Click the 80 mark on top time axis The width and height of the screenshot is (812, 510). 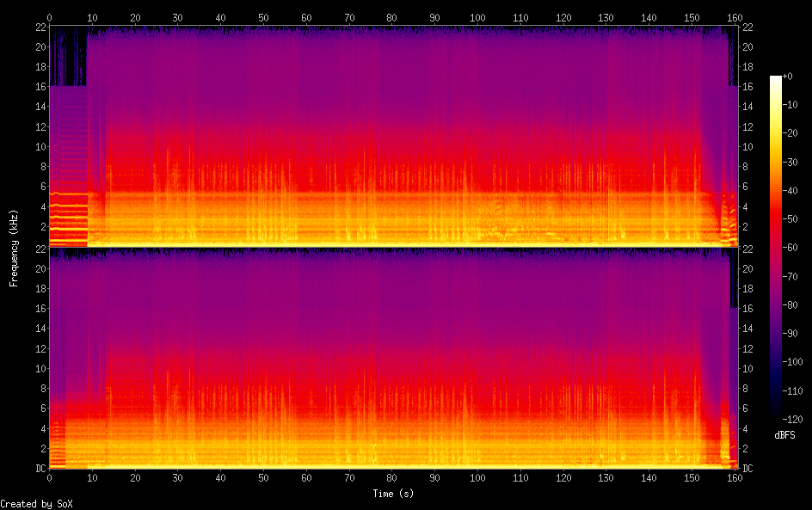coord(391,18)
